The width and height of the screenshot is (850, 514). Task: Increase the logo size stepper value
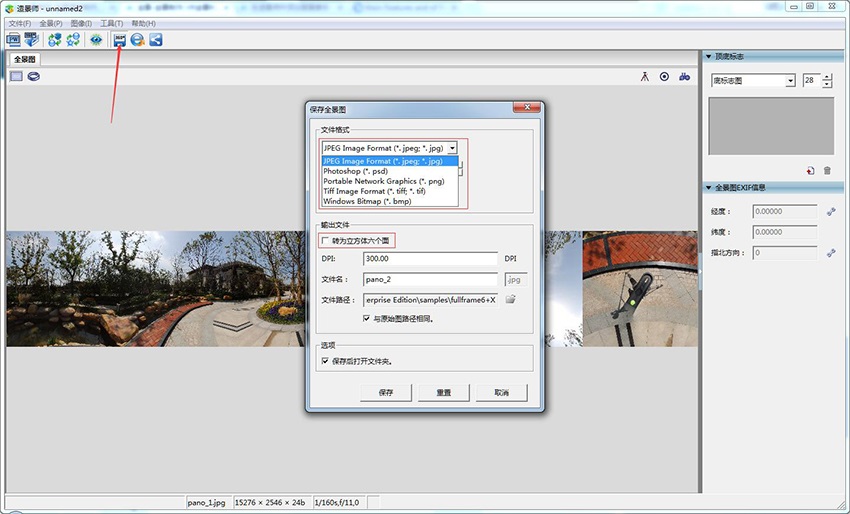827,77
